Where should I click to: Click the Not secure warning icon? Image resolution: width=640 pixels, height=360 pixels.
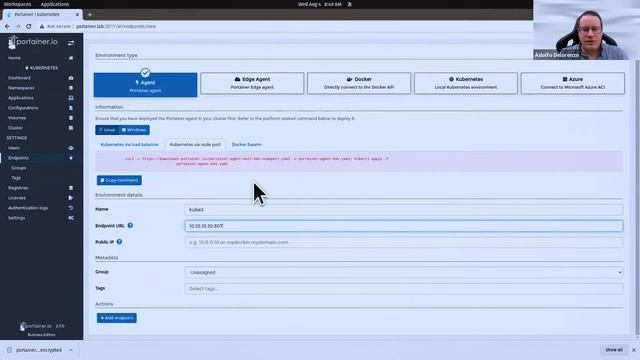coord(42,26)
